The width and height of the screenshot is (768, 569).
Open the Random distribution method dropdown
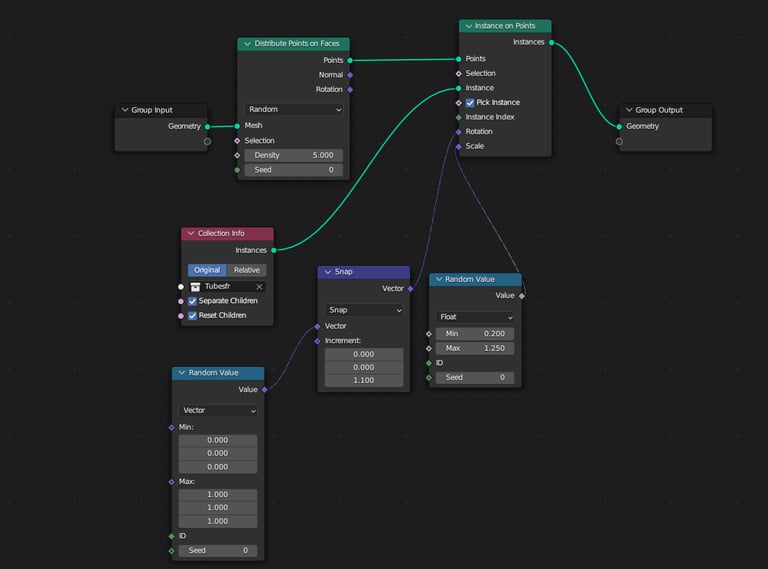294,109
